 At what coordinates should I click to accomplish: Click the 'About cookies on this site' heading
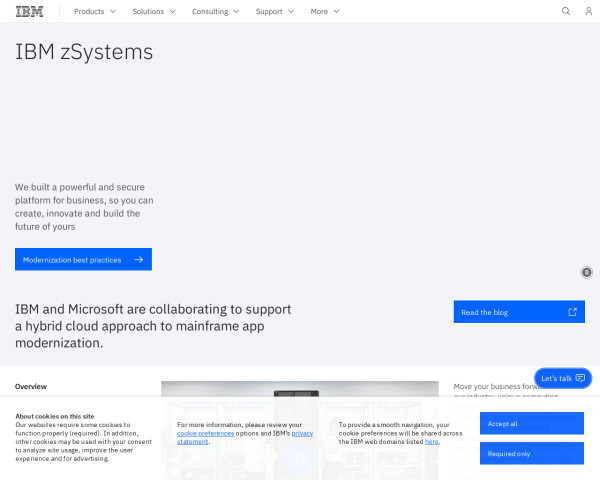click(55, 416)
